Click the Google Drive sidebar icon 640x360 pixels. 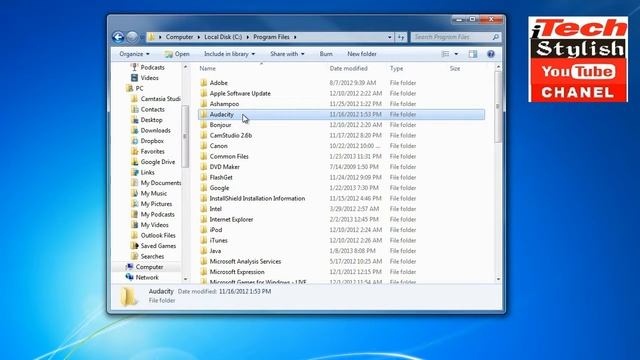click(135, 162)
